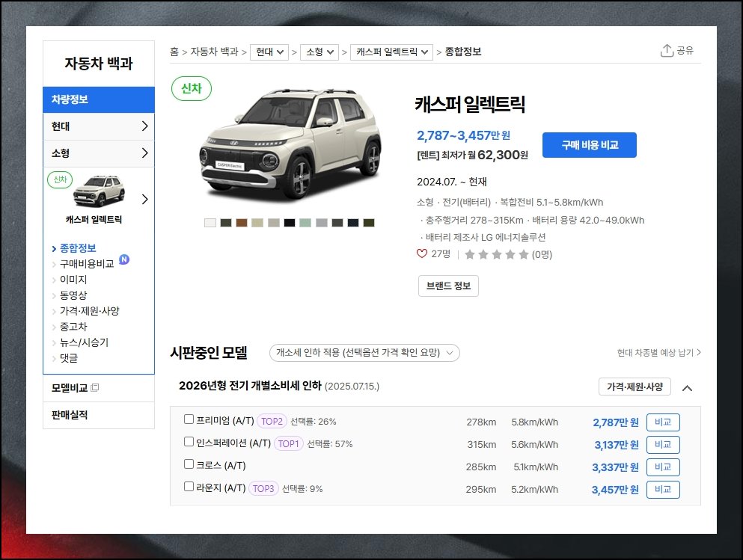
Task: Open the 캐스퍼 일렉트릭 breadcrumb dropdown
Action: 391,52
